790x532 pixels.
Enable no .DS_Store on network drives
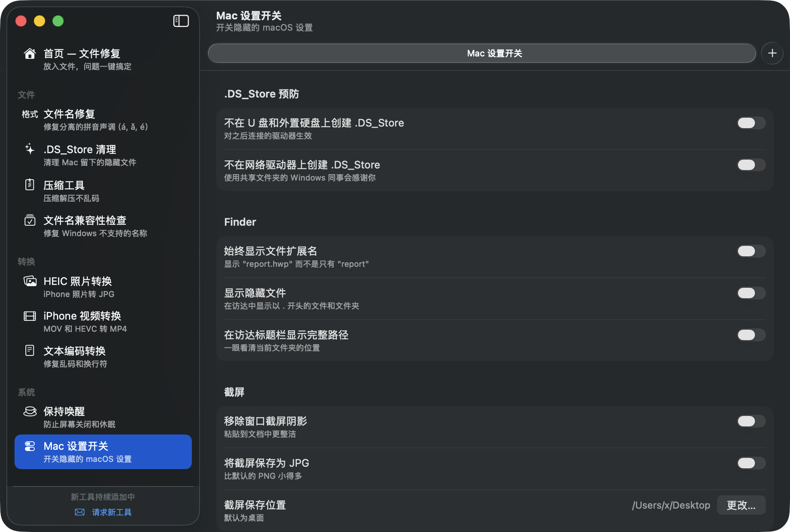(751, 165)
